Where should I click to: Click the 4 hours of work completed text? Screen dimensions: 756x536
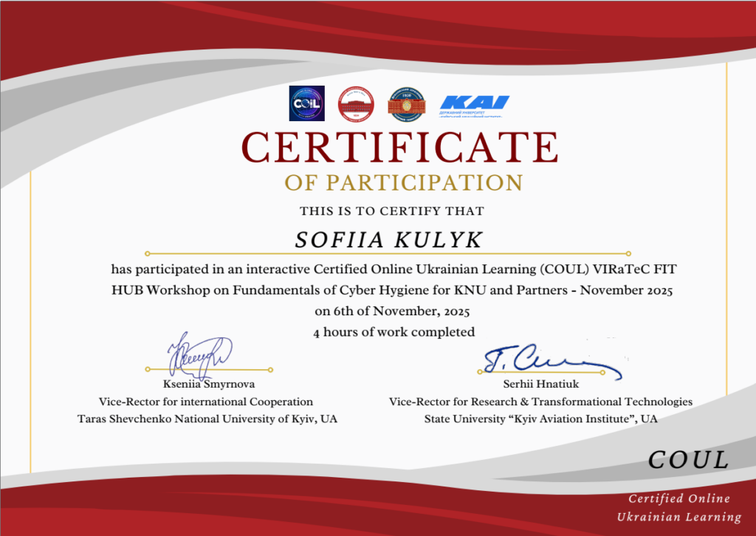(394, 332)
